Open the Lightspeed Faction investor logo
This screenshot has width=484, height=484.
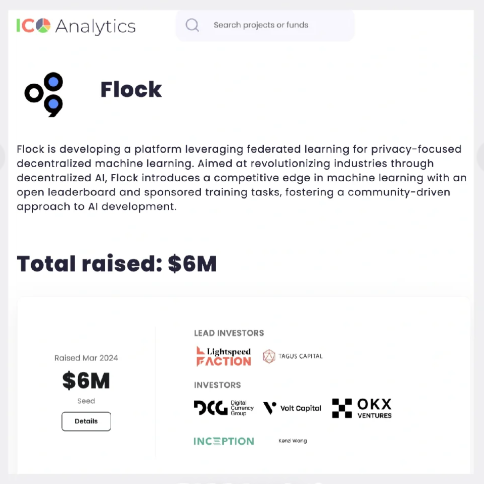pos(223,356)
